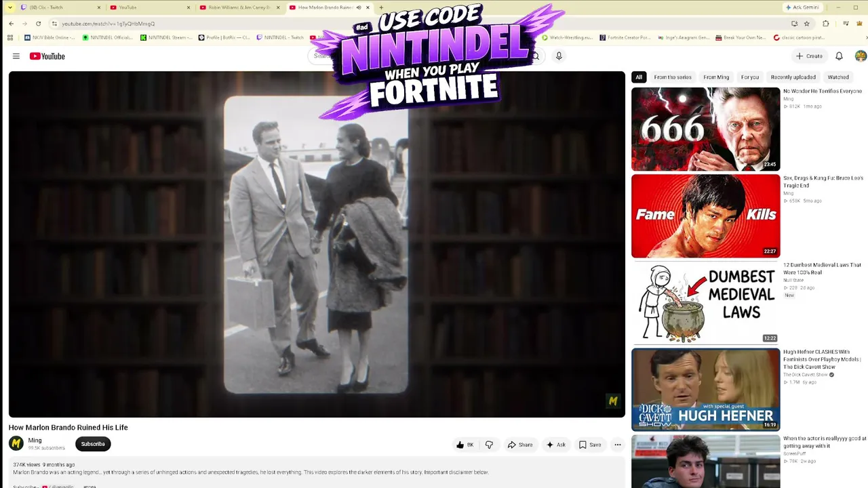Select the 'Watched' filter chip
The width and height of the screenshot is (868, 488).
click(x=838, y=77)
